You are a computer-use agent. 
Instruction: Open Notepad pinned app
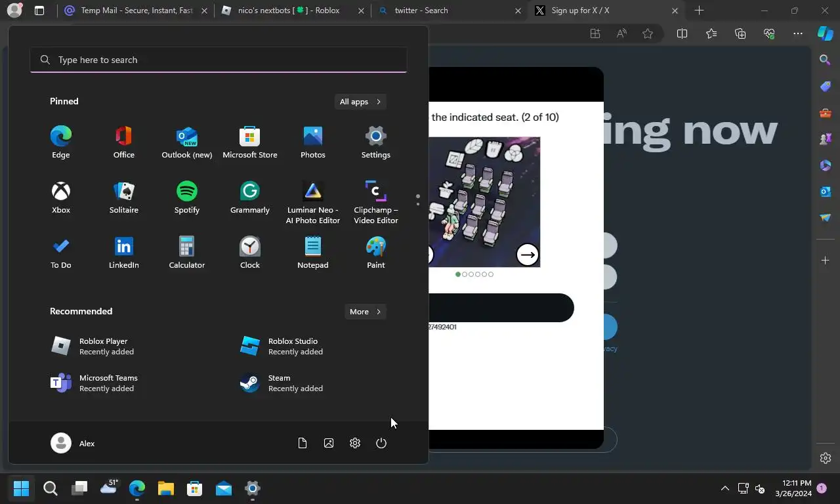point(313,253)
